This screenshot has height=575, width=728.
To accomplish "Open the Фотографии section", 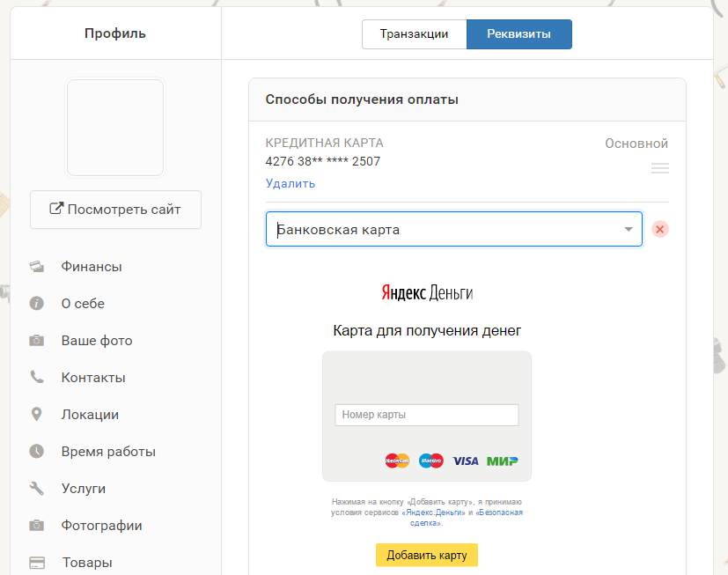I will click(102, 526).
